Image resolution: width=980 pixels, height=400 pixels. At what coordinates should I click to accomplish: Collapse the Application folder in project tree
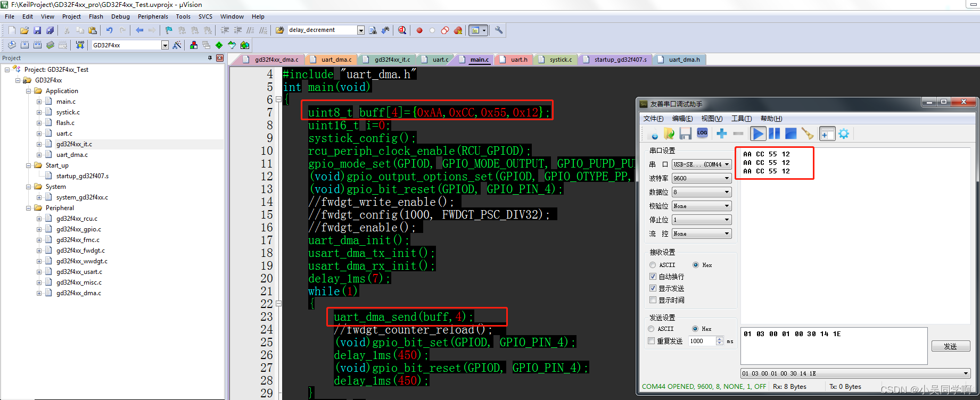click(x=28, y=91)
